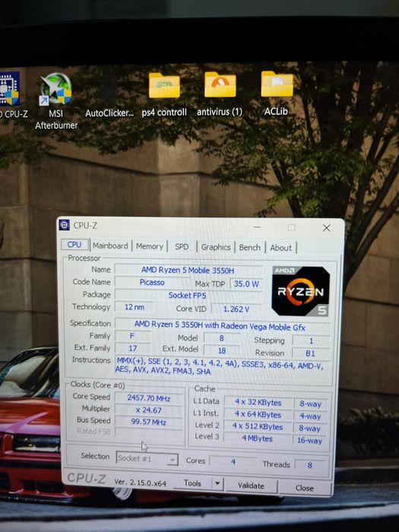399x532 pixels.
Task: Click the Cores count field
Action: (x=233, y=461)
